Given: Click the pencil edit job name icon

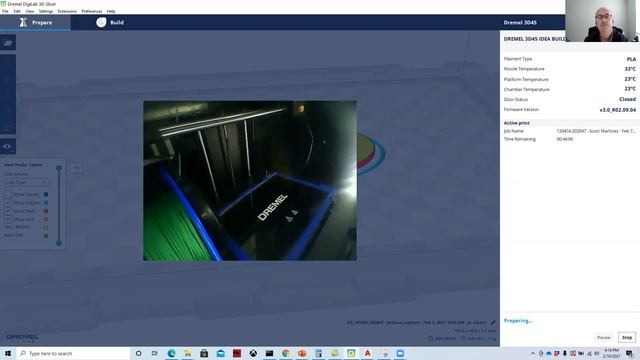Looking at the screenshot, I should click(493, 322).
